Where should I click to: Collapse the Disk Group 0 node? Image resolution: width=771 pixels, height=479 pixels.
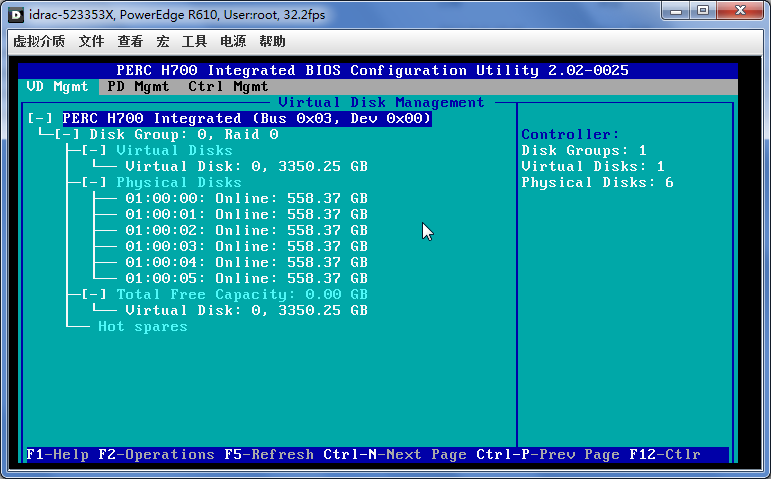click(x=67, y=134)
